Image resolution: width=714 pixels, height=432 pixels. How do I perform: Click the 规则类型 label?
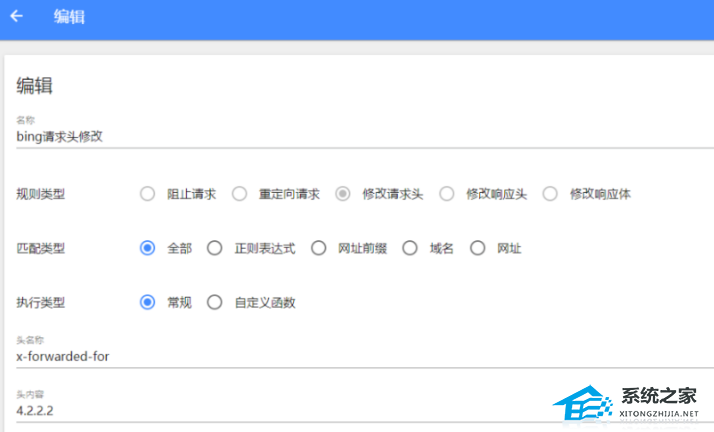click(41, 194)
